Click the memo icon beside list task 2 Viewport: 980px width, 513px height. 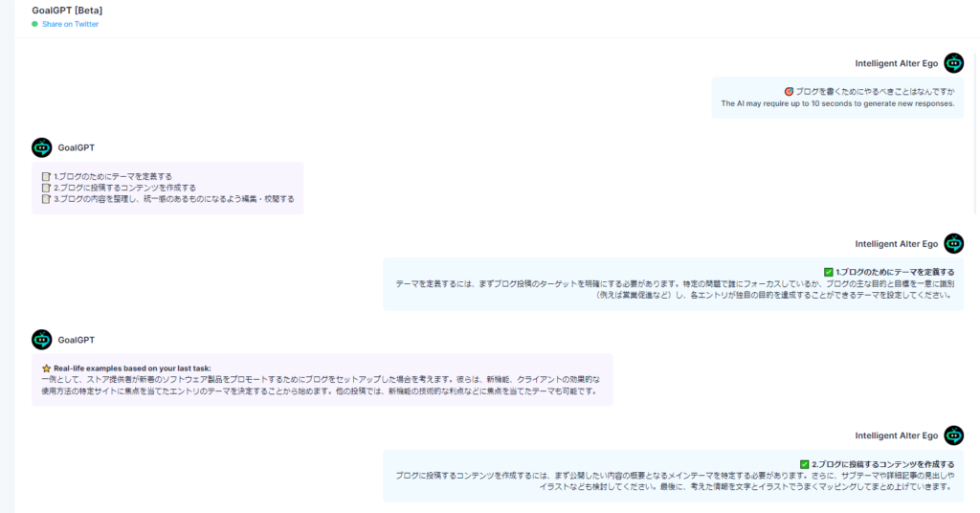[x=46, y=188]
